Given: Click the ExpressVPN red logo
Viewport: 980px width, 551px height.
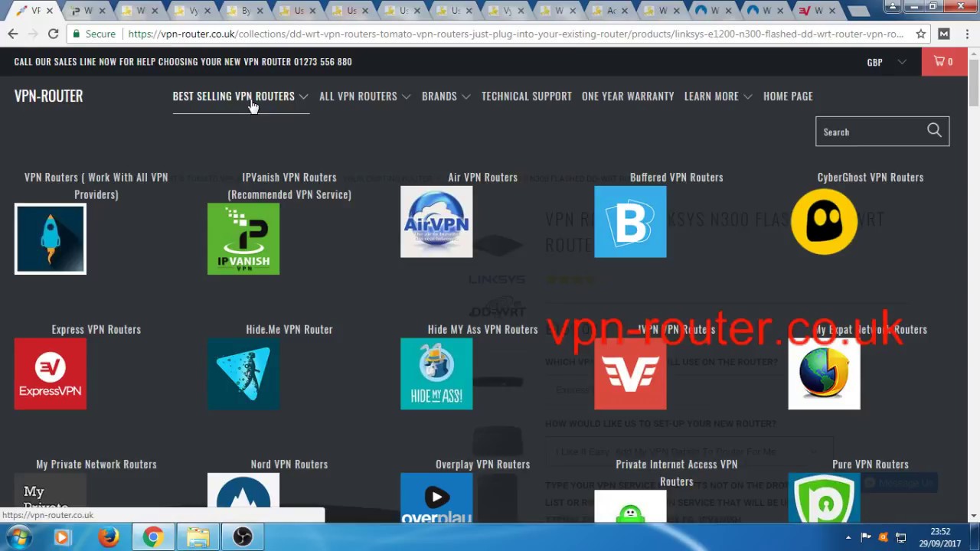Looking at the screenshot, I should [51, 373].
